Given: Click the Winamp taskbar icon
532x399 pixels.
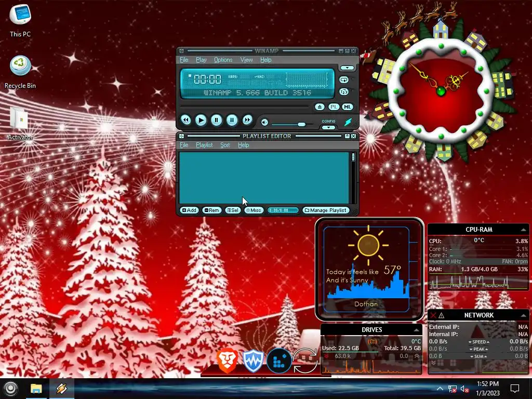Looking at the screenshot, I should coord(62,389).
